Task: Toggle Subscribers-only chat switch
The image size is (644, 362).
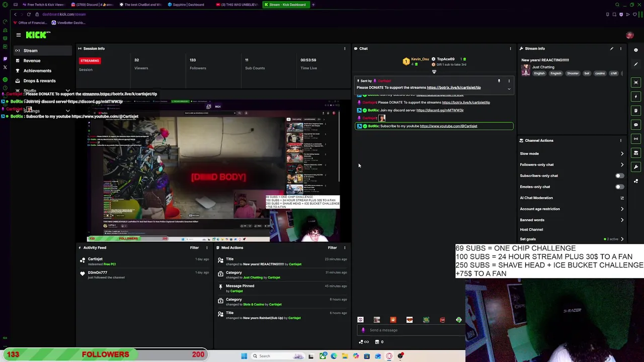Action: 619,176
